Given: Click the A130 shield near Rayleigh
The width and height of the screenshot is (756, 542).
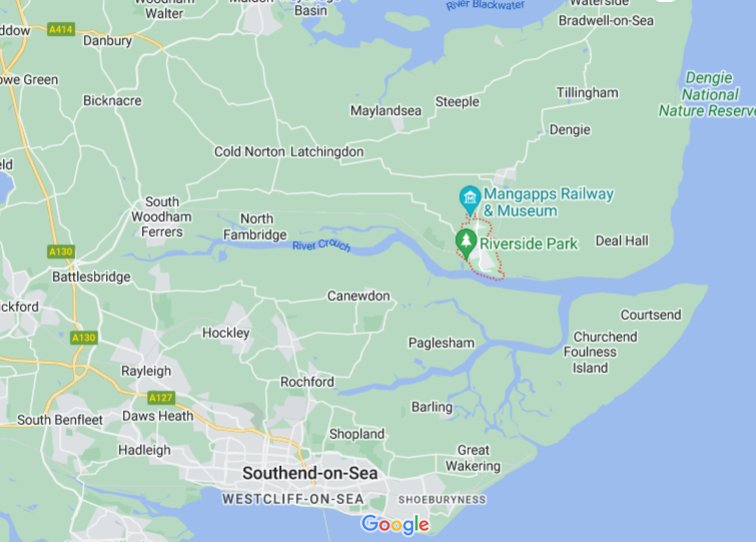Looking at the screenshot, I should [x=84, y=338].
